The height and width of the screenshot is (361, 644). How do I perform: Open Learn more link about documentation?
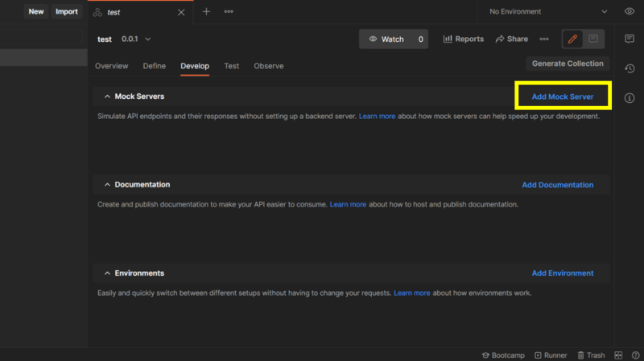(348, 204)
